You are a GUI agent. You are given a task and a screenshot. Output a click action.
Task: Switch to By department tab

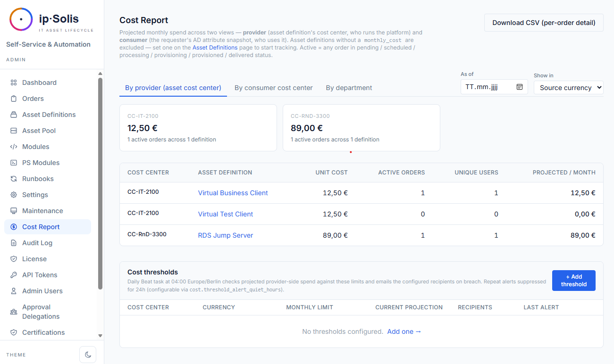tap(349, 88)
